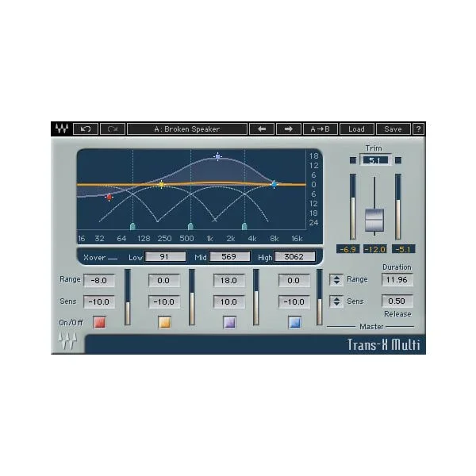
Task: Toggle the blue band On/Off button
Action: click(x=294, y=322)
